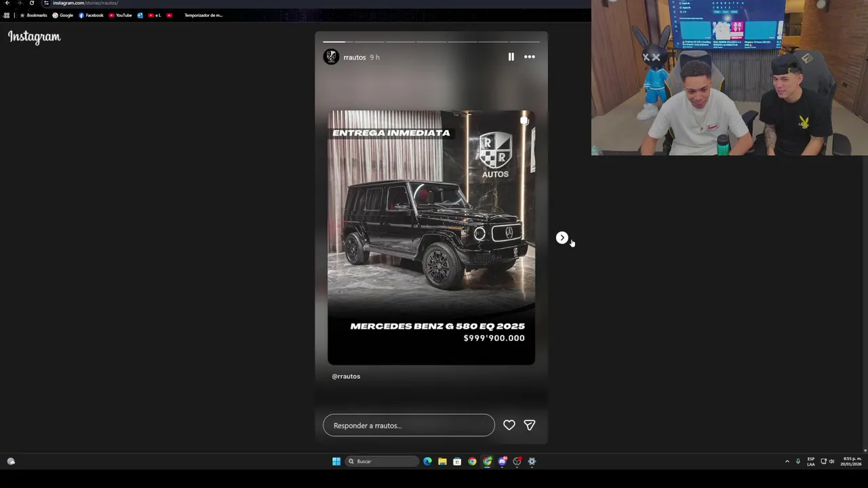Open the volume speaker tray icon
The height and width of the screenshot is (488, 868).
coord(832,462)
